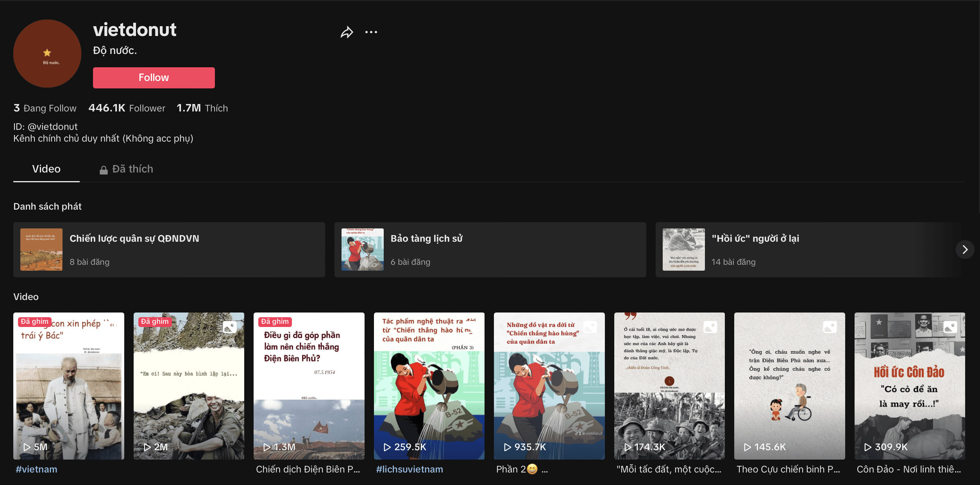The height and width of the screenshot is (485, 980).
Task: Click play icon beside 5M count
Action: (x=27, y=447)
